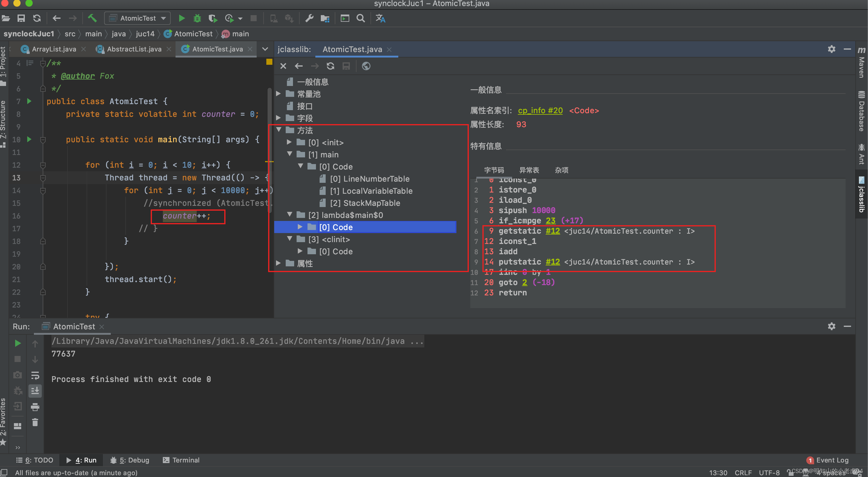Image resolution: width=868 pixels, height=477 pixels.
Task: Run the AtomicTest application with the green arrow
Action: click(182, 18)
